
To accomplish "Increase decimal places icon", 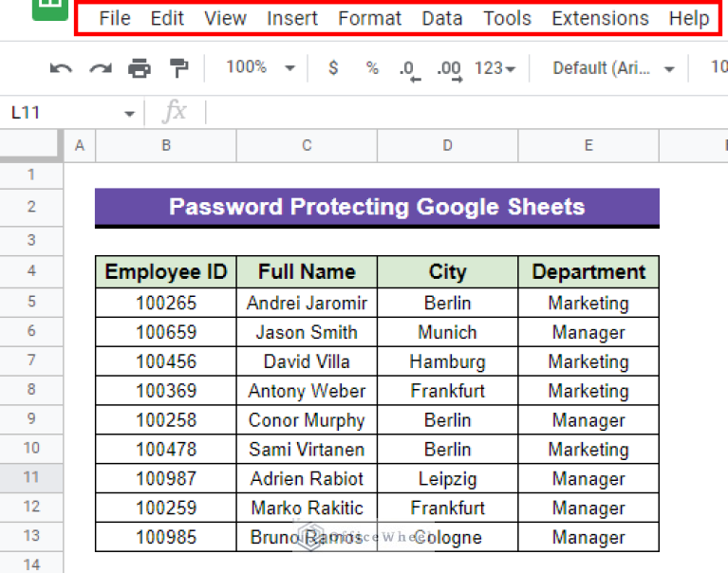I will point(450,70).
